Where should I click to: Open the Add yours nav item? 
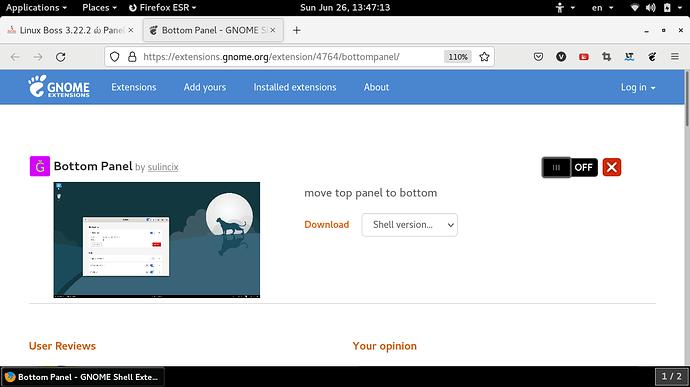click(x=205, y=87)
